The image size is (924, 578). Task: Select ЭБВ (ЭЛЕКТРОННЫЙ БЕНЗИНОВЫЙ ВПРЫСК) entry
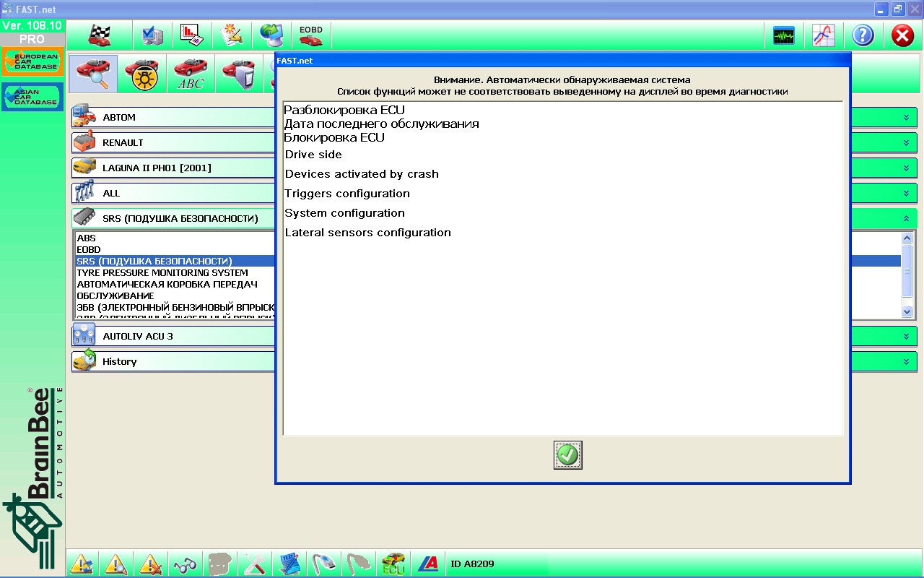(x=175, y=307)
